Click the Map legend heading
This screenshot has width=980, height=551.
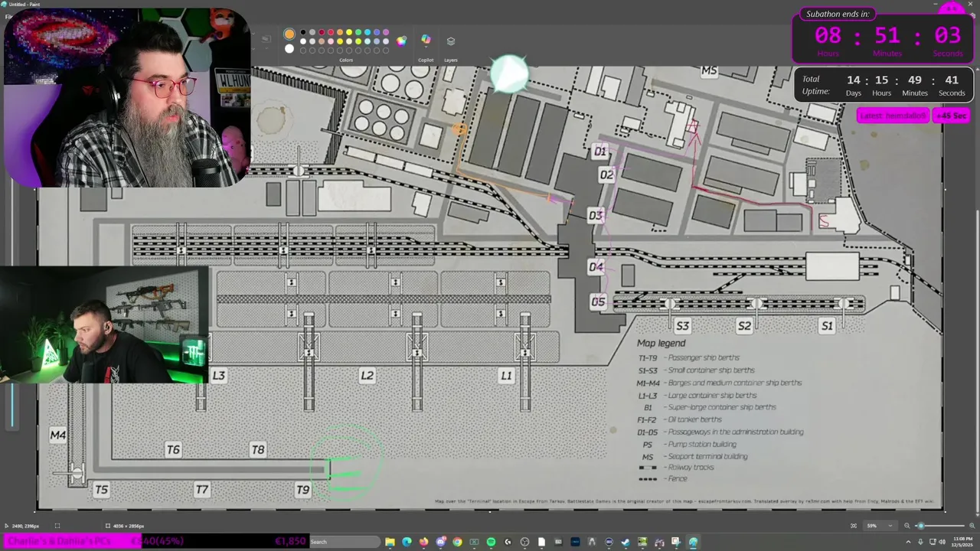coord(661,344)
